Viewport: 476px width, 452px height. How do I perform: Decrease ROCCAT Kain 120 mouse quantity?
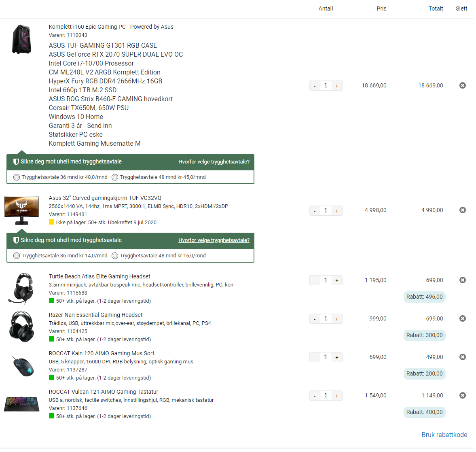315,357
